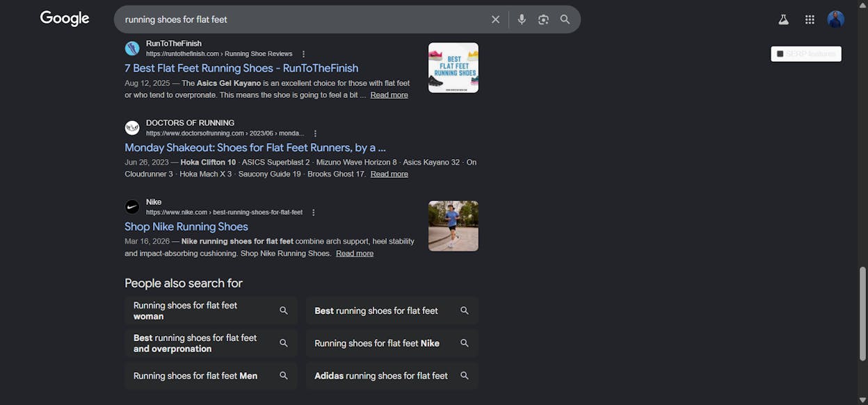Click magnifier icon beside 'flat feet Nike' suggestion
Screen dimensions: 868x405
pyautogui.click(x=465, y=343)
